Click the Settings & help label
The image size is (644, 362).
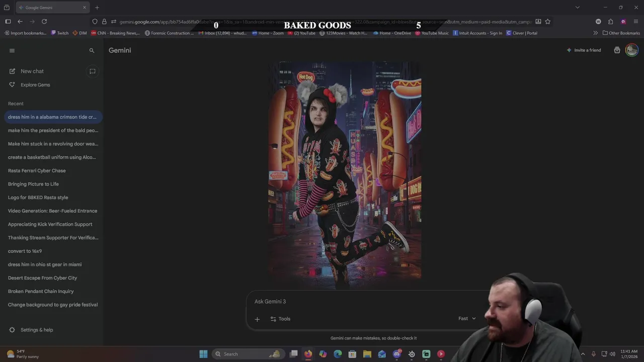37,330
